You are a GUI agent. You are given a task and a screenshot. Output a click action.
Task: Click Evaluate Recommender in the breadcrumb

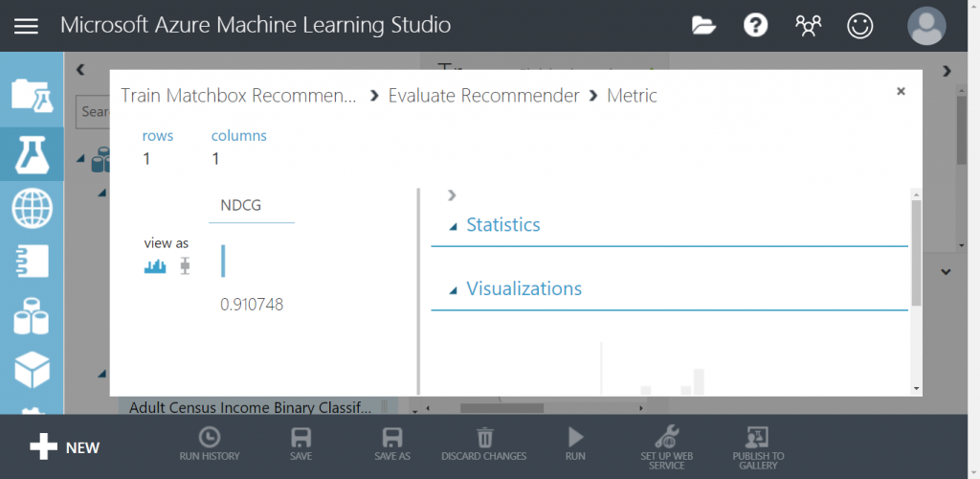coord(483,96)
